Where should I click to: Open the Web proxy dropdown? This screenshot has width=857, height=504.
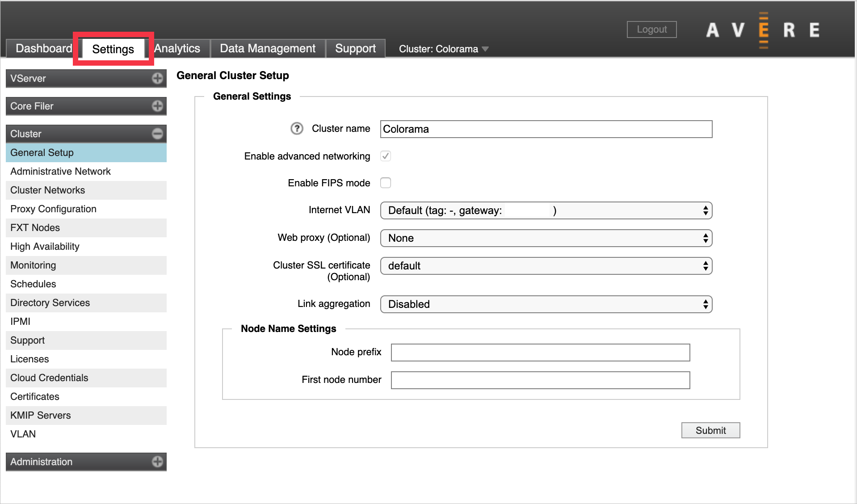(x=546, y=238)
